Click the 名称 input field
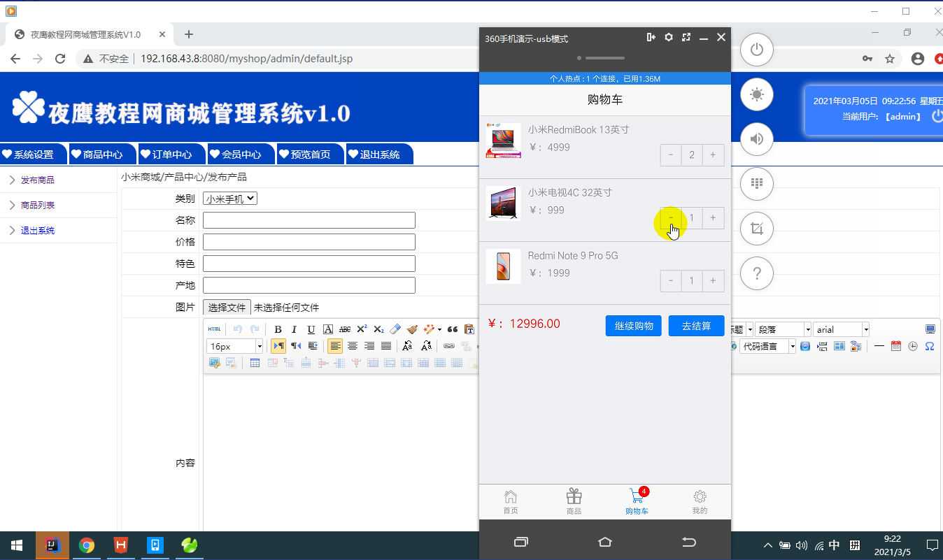 [x=309, y=220]
